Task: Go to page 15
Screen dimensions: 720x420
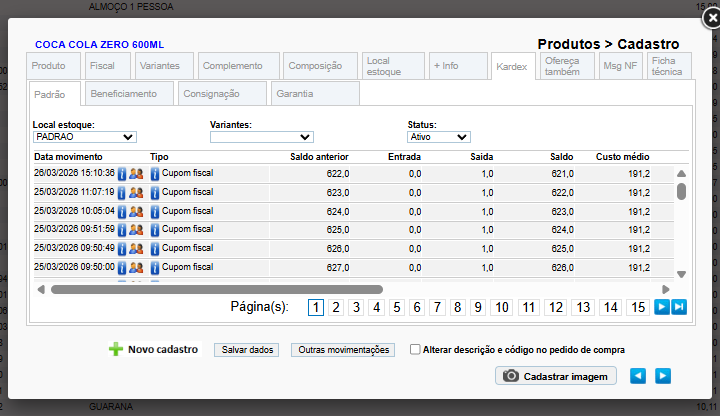Action: pyautogui.click(x=638, y=307)
